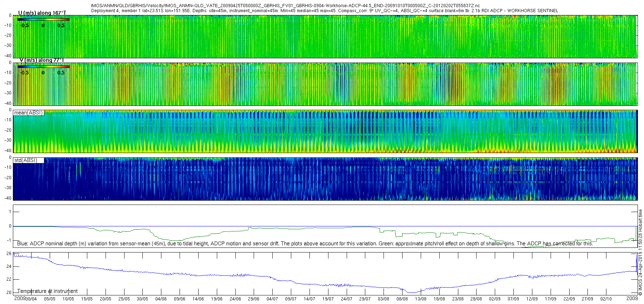Click the '09/07' date tick label
Screen dimensions: 644x304
tap(291, 299)
